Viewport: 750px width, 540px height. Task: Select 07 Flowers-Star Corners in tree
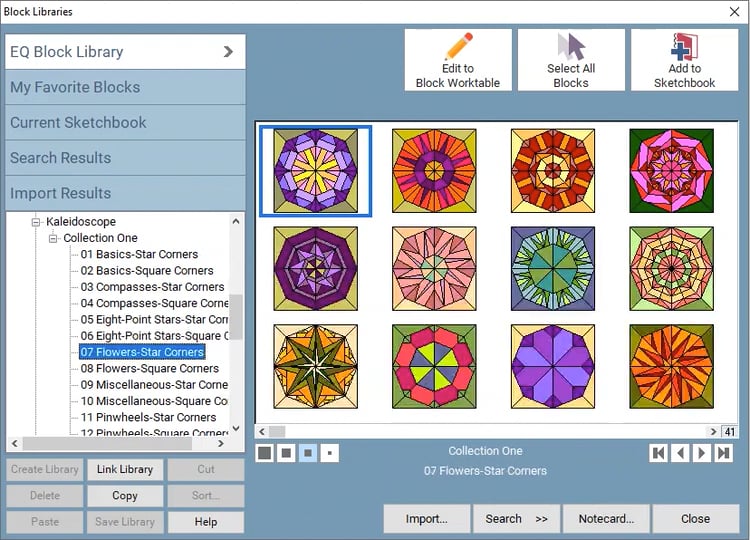point(142,352)
